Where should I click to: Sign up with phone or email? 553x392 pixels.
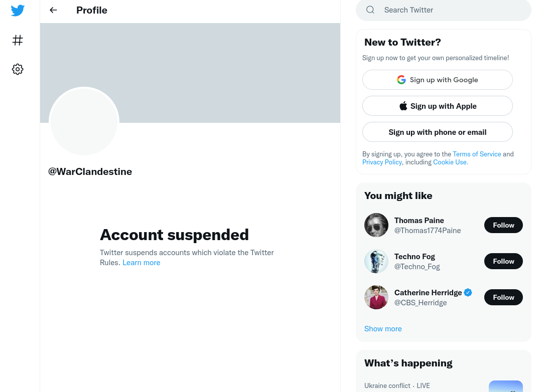click(437, 132)
